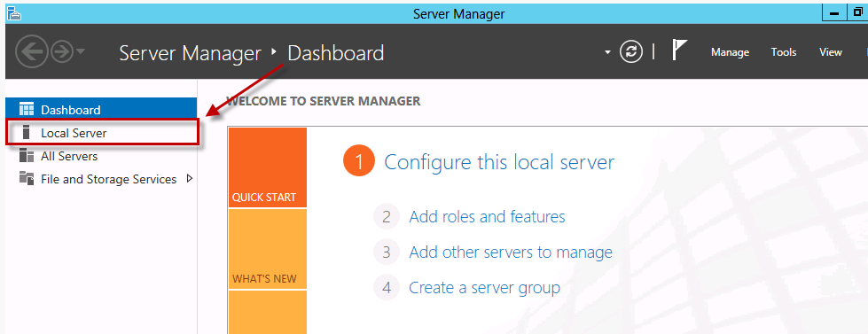868x334 pixels.
Task: Click the back navigation arrow
Action: 33,52
